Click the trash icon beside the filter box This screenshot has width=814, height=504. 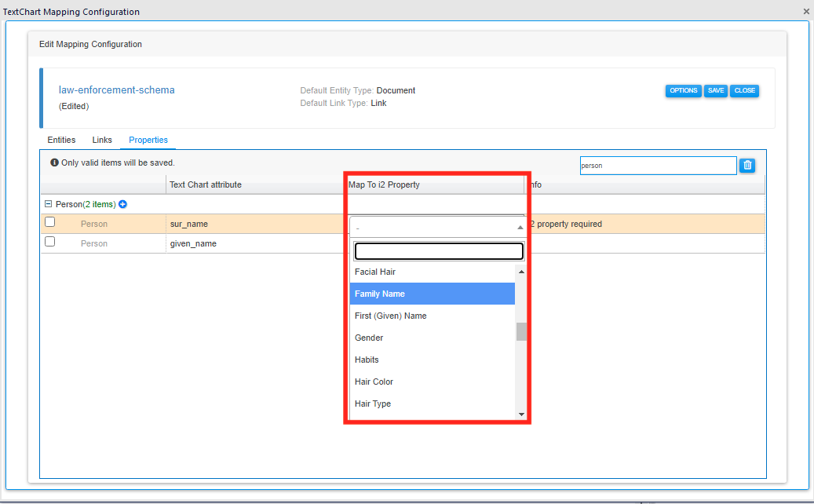click(747, 165)
